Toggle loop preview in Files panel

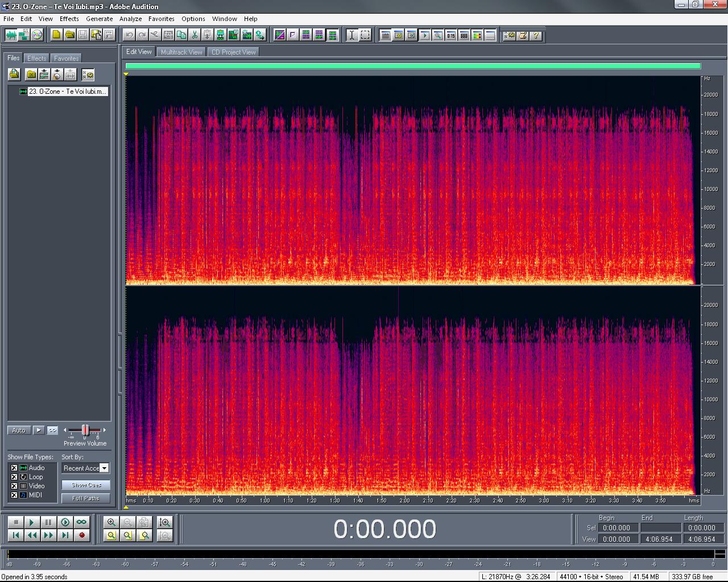click(x=52, y=430)
